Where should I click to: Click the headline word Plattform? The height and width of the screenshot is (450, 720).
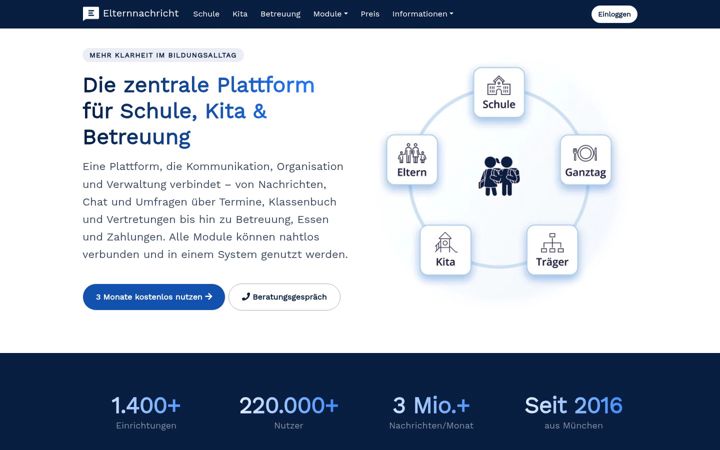pos(265,85)
